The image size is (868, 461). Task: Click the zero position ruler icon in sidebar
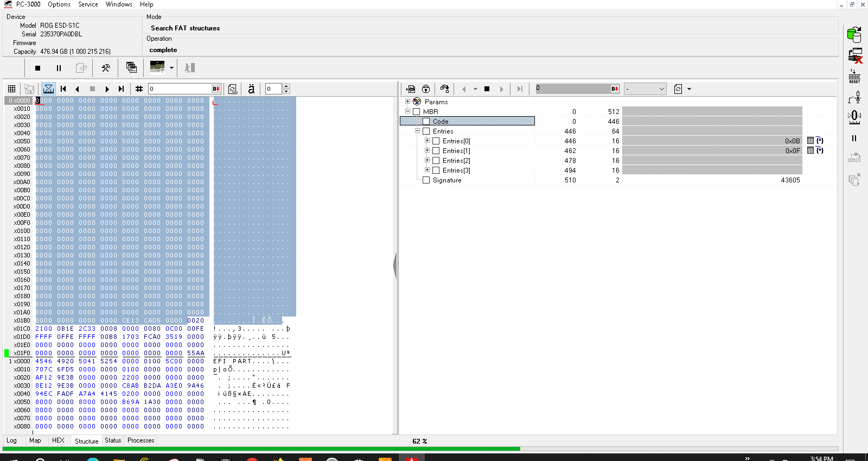[x=854, y=117]
